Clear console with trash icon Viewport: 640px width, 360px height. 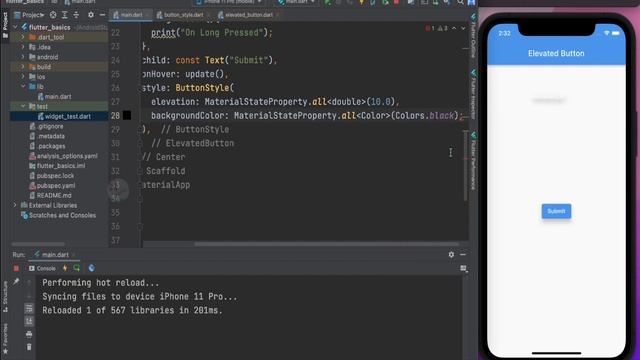(29, 347)
